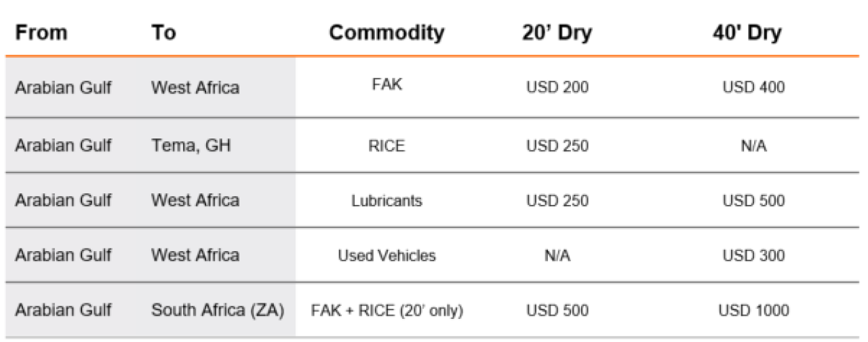This screenshot has width=868, height=342.
Task: Click the 20' Dry column header
Action: (557, 33)
